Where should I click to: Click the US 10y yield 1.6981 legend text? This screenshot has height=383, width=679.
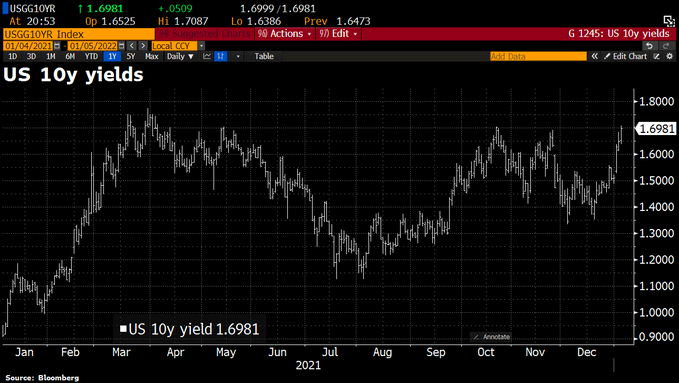pos(194,329)
